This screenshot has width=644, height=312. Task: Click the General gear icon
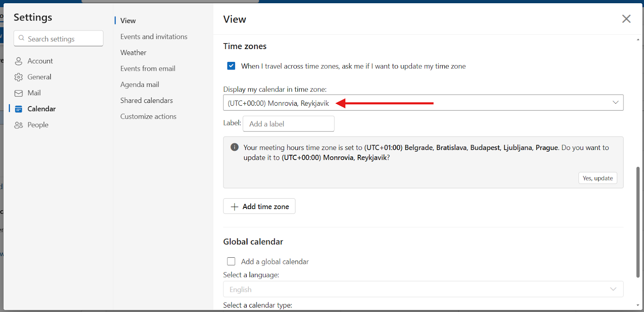(x=19, y=77)
